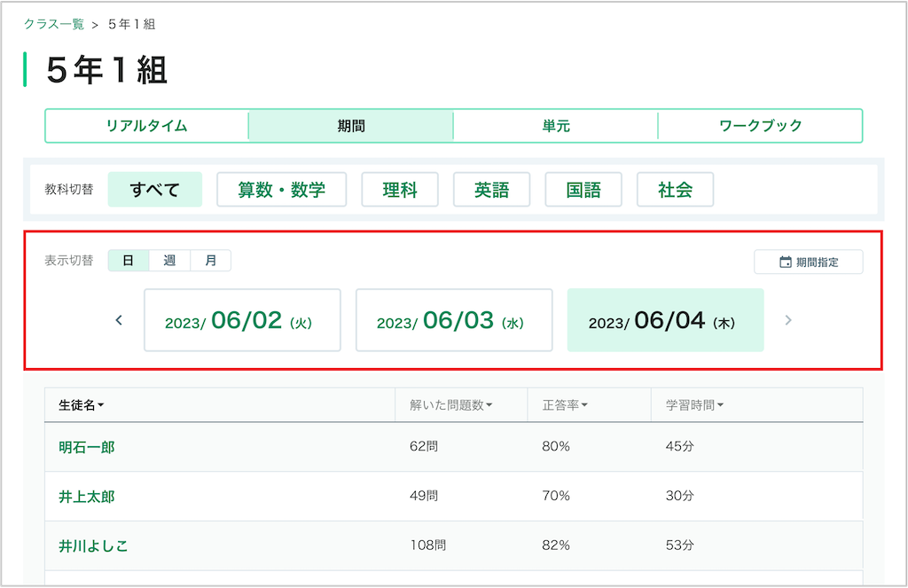This screenshot has width=908, height=588.
Task: Go to previous dates with left chevron
Action: point(119,320)
